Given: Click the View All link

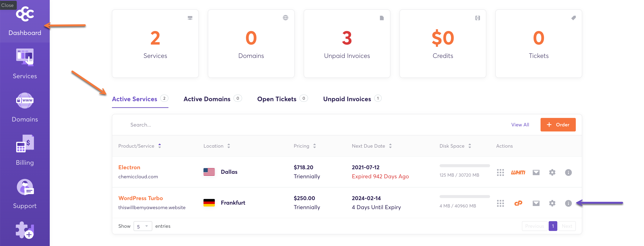Looking at the screenshot, I should point(520,125).
